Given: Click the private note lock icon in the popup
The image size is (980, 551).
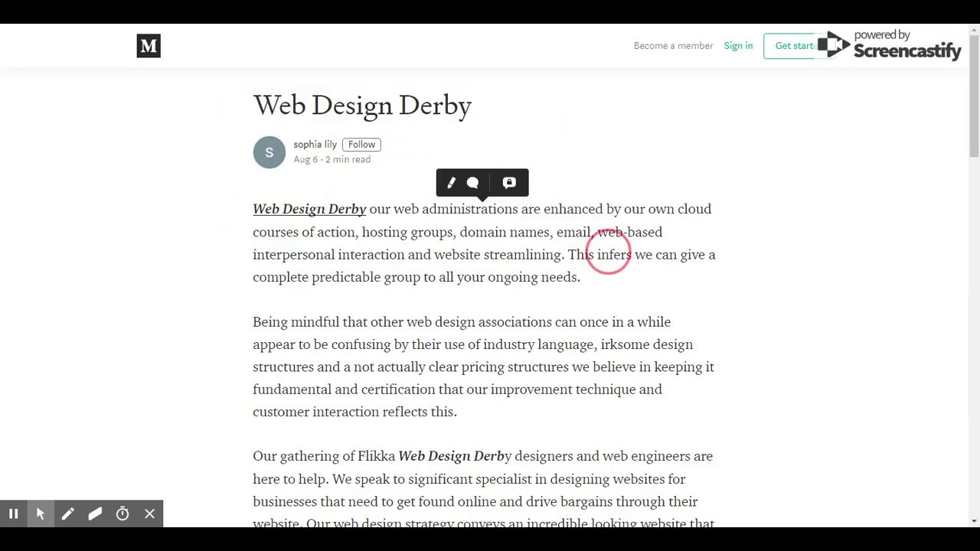Looking at the screenshot, I should pyautogui.click(x=509, y=183).
